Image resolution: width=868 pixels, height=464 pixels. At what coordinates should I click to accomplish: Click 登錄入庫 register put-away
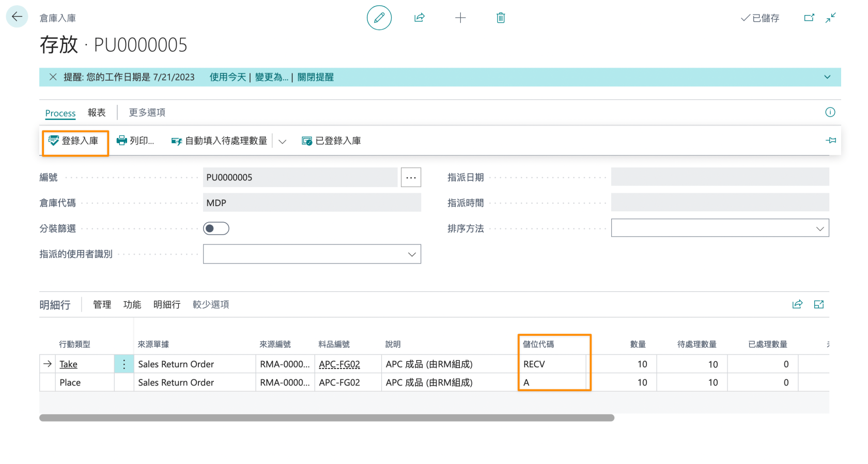click(73, 141)
